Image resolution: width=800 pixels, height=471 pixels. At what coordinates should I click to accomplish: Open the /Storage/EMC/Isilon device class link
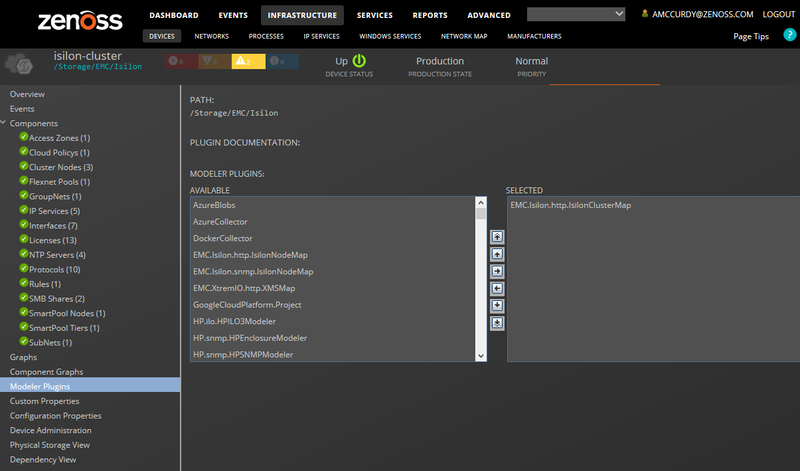[x=98, y=66]
